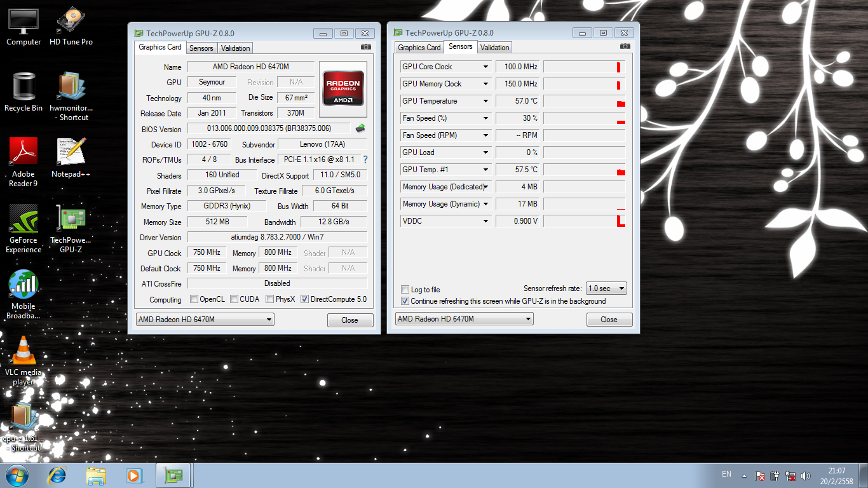Click the camera screenshot icon in Graphics Card window
The height and width of the screenshot is (488, 868).
[366, 47]
